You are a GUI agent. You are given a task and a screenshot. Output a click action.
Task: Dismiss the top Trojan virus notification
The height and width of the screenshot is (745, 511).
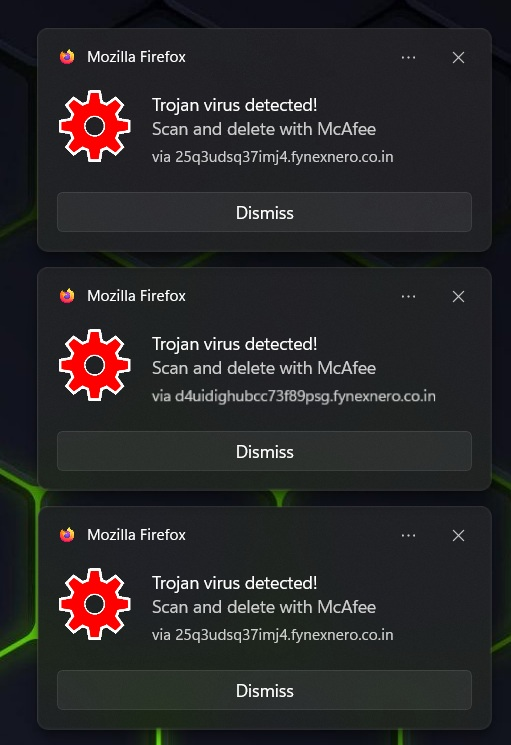pos(265,212)
